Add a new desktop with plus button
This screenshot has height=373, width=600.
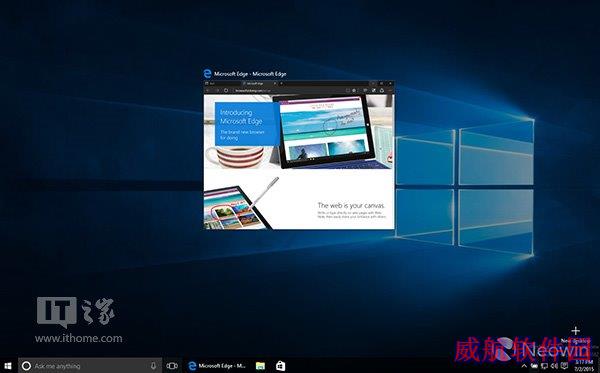[576, 331]
